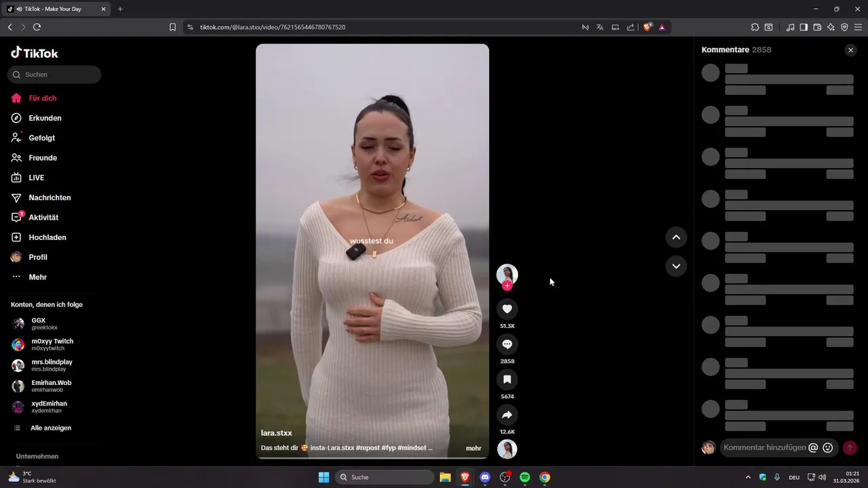Go to previous video with up chevron

(x=676, y=237)
